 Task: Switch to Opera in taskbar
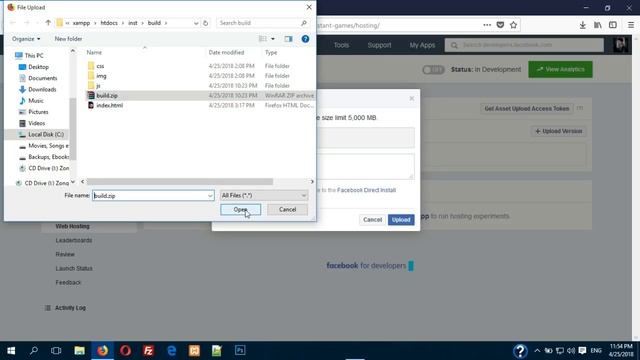coord(125,351)
